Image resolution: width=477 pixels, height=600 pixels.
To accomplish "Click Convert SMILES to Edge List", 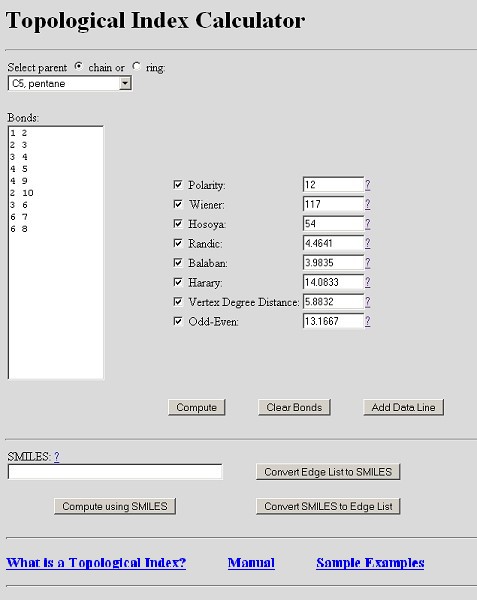I will [x=328, y=506].
